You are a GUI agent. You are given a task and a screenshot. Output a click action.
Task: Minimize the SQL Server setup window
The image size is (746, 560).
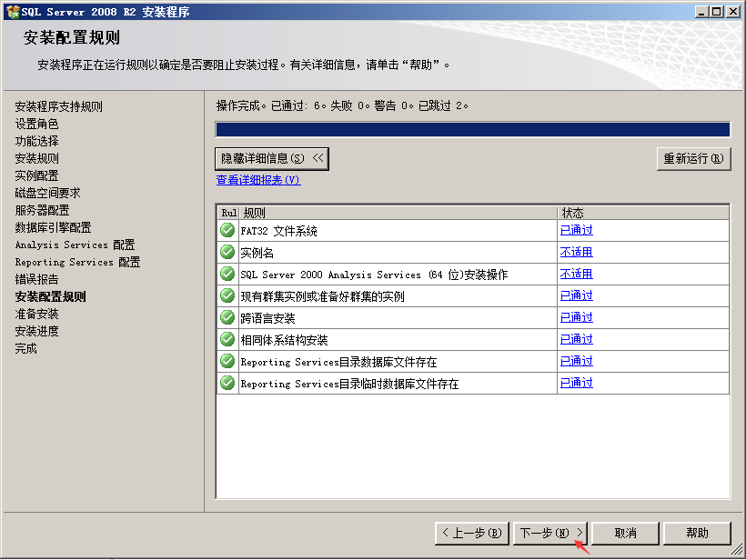pos(701,12)
